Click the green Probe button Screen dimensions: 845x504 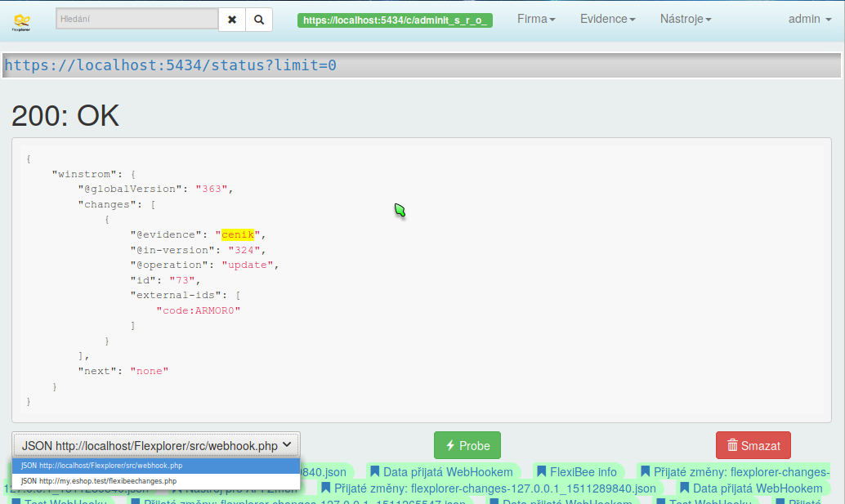pos(467,445)
